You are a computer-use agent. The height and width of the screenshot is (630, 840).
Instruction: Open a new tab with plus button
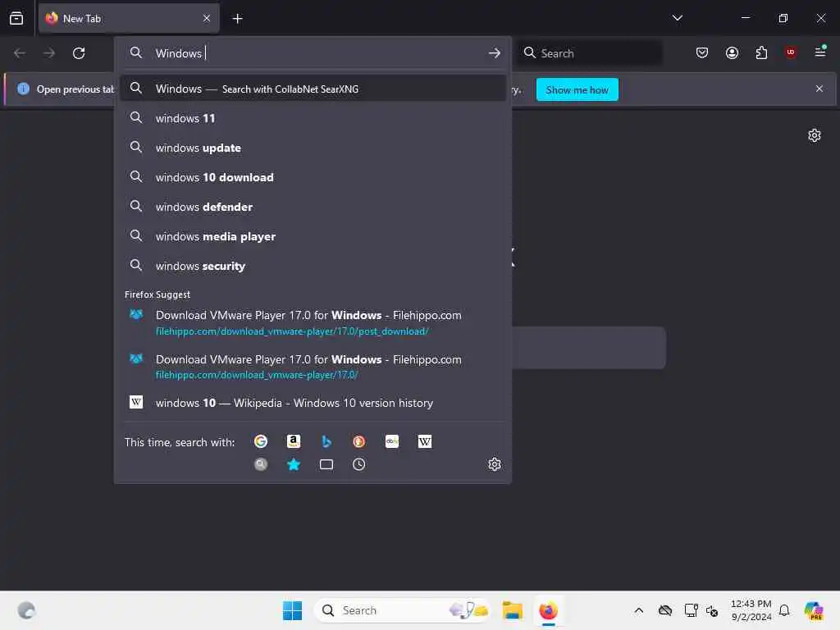click(237, 19)
